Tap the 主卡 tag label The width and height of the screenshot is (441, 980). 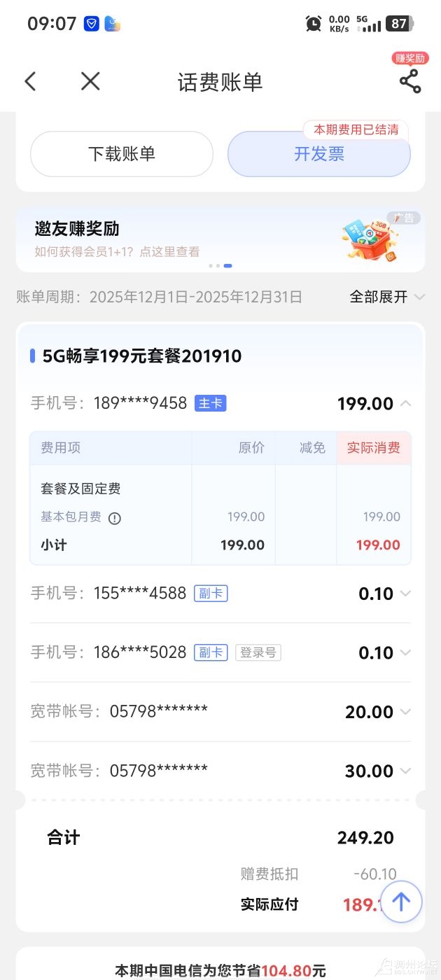(211, 403)
